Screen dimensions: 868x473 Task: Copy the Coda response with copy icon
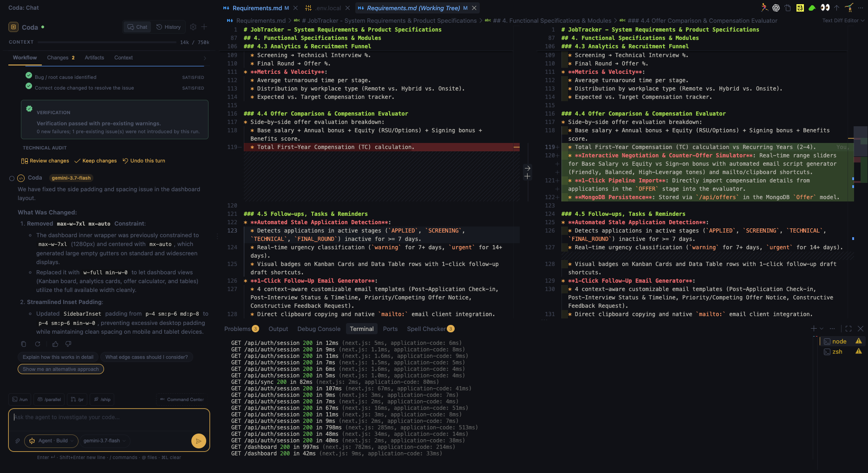coord(24,344)
